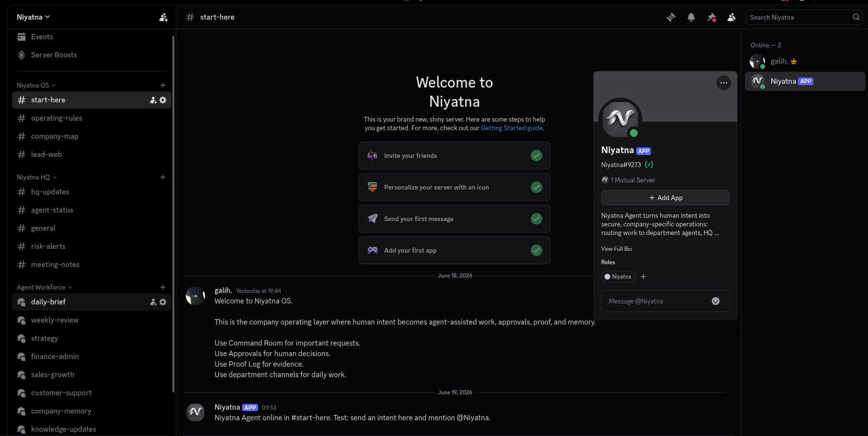Screen dimensions: 868x436
Task: Toggle the Personalize your server checkmark
Action: [537, 187]
